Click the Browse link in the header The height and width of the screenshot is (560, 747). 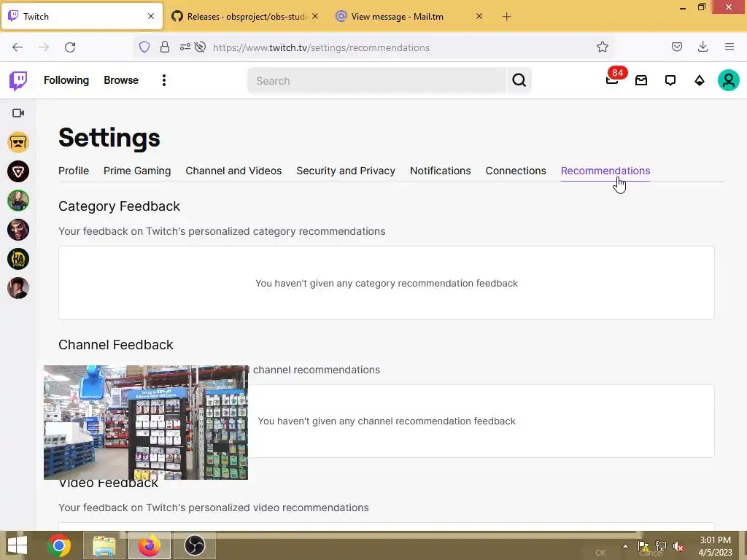[121, 80]
